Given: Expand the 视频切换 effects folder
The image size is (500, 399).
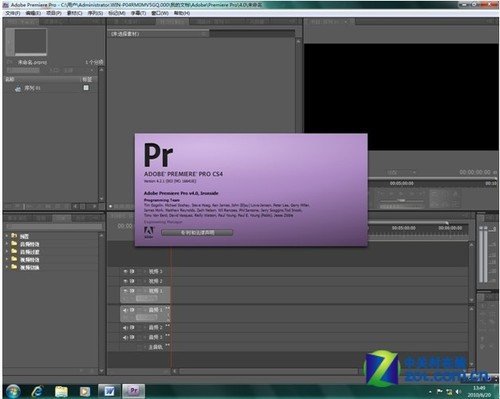Looking at the screenshot, I should [x=7, y=267].
